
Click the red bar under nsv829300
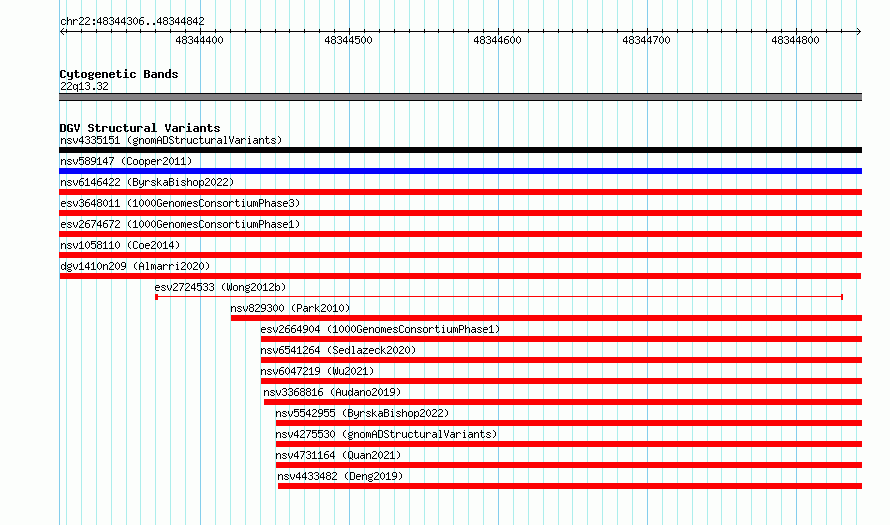point(546,318)
